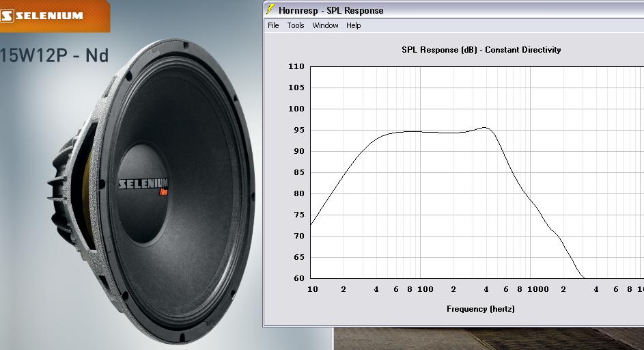This screenshot has width=644, height=350.
Task: Click the 100 Hz frequency axis label
Action: tap(425, 290)
